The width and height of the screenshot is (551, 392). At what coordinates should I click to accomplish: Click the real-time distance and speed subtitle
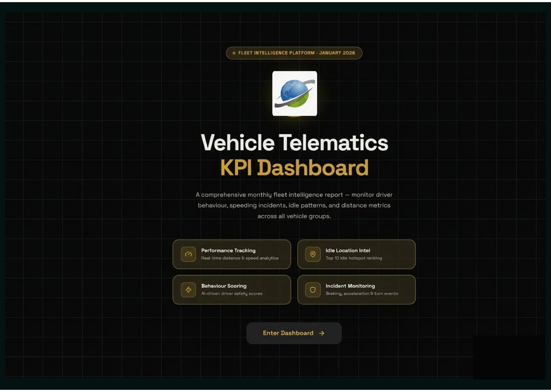pyautogui.click(x=240, y=258)
